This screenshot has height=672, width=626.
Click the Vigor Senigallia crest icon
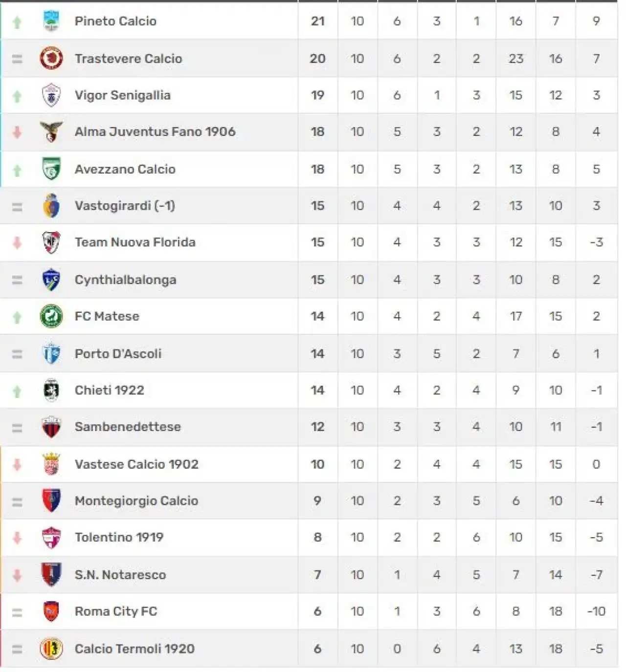51,95
